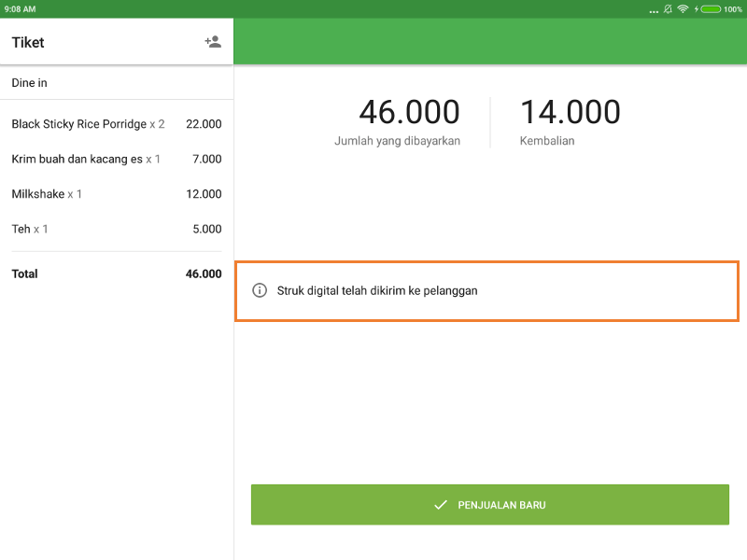
Task: Click the info icon in the receipt banner
Action: pos(259,290)
